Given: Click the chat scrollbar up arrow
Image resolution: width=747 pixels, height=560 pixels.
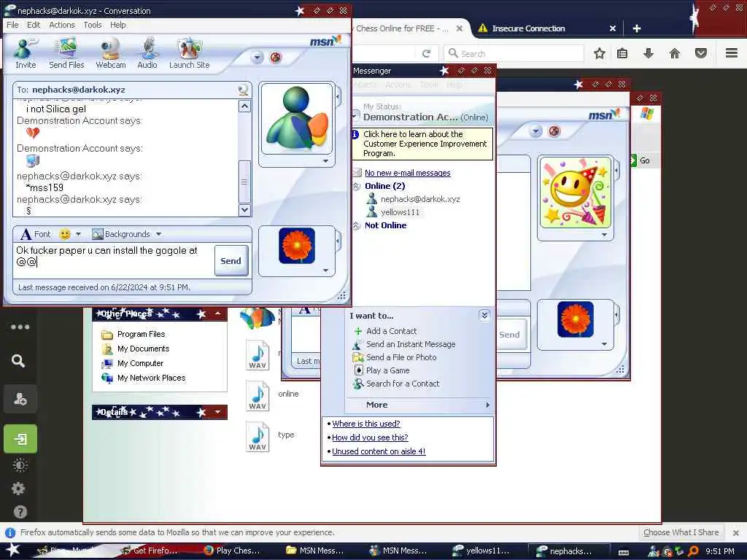Looking at the screenshot, I should point(244,106).
